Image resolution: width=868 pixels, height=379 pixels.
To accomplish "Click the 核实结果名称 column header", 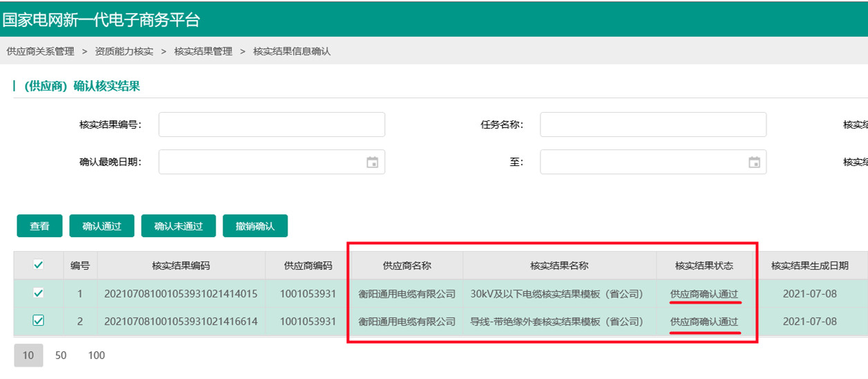I will [x=559, y=266].
